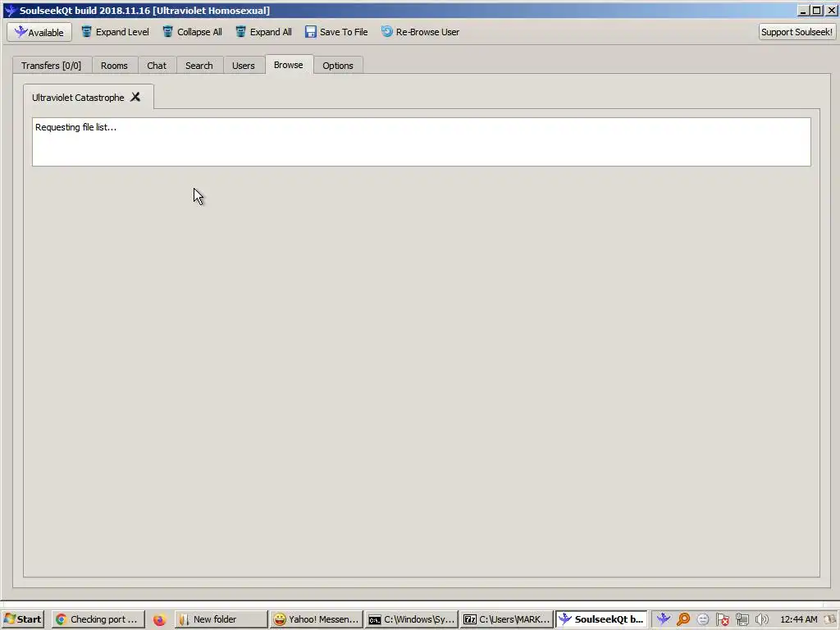Click Expand Level in the toolbar

[x=115, y=32]
